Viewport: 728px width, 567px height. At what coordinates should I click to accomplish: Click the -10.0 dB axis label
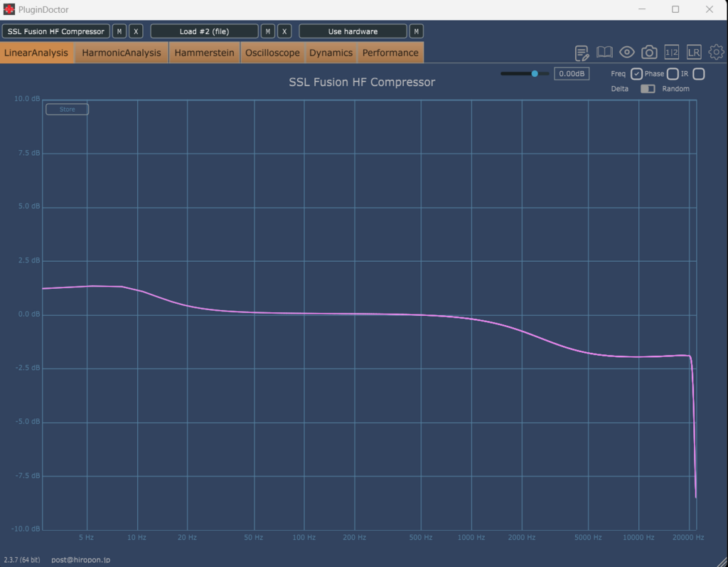(x=26, y=529)
